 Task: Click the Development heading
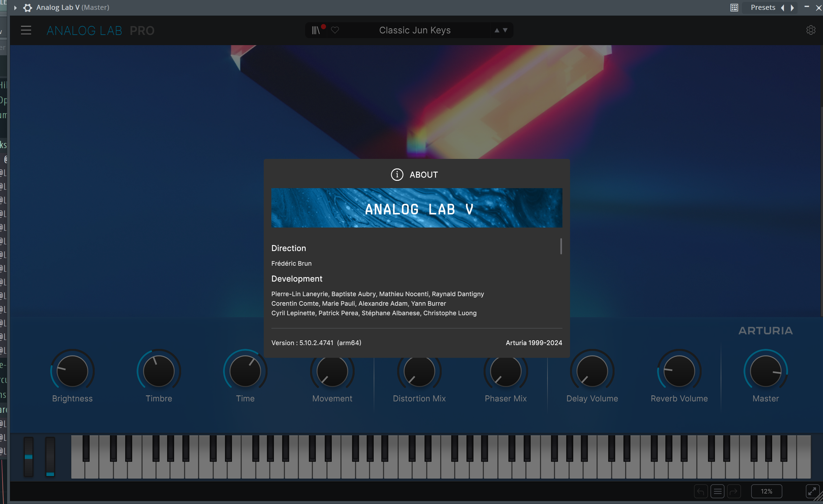pyautogui.click(x=296, y=279)
